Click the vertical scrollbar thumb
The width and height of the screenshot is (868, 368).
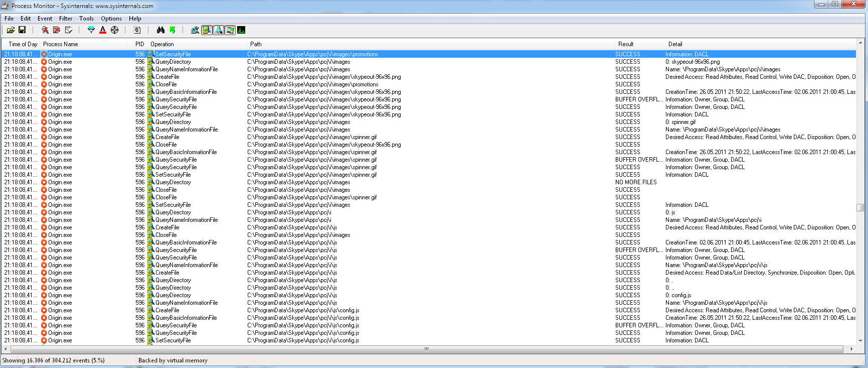[x=860, y=207]
